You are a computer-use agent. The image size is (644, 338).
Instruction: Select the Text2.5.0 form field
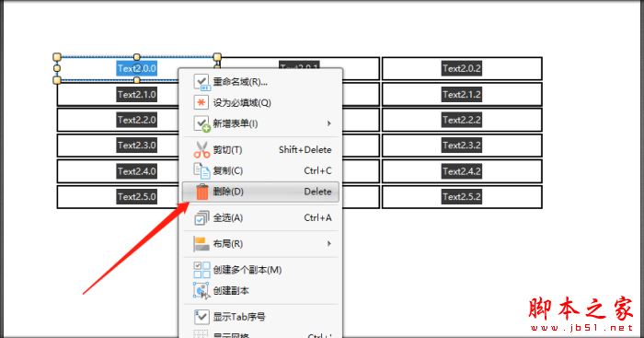click(118, 196)
